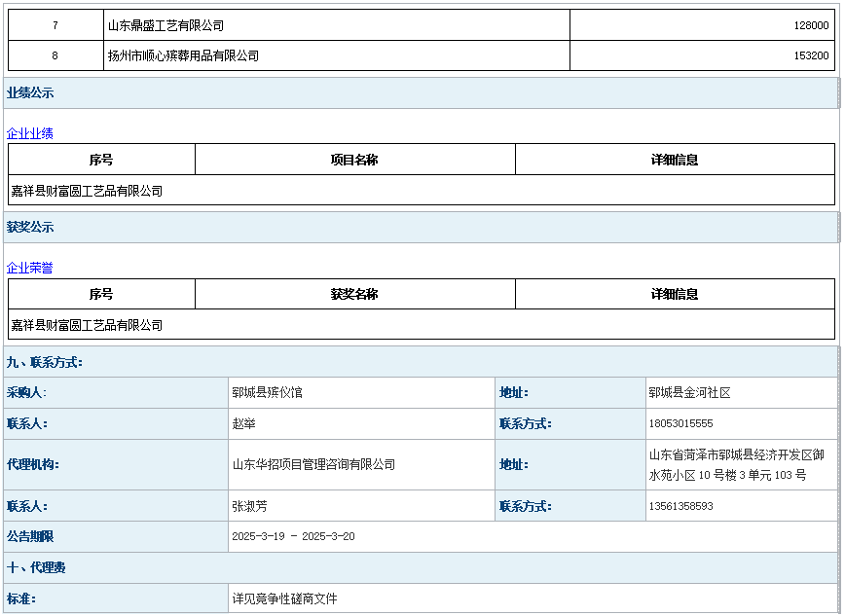
Task: Click 扬州市顺心殡葬用品有限公司 in row 8
Action: (x=183, y=56)
